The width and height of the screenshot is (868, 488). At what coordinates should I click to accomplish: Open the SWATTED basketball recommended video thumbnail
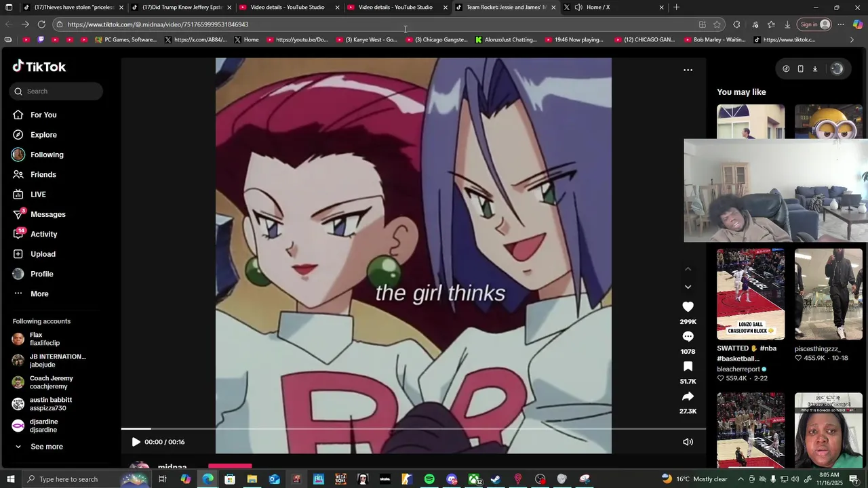point(751,294)
